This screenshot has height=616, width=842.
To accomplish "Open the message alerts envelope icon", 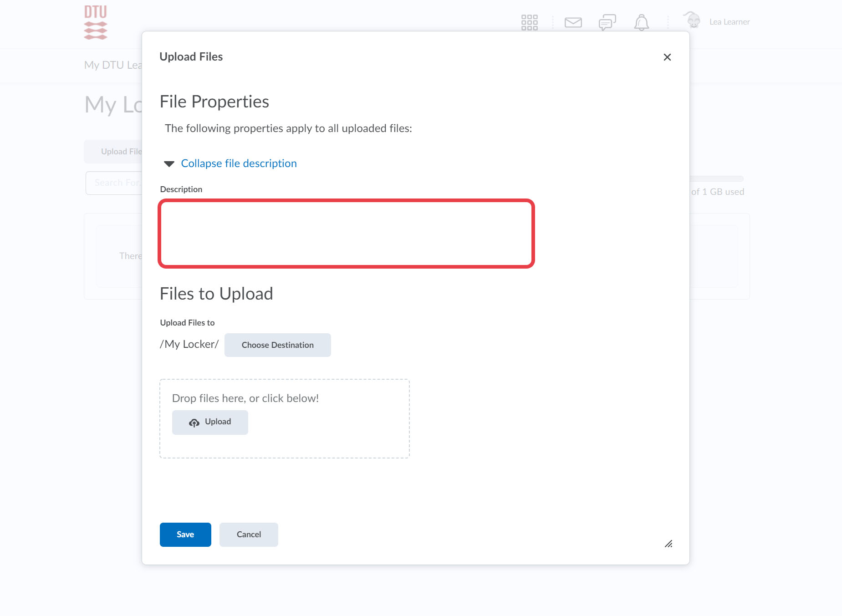I will pyautogui.click(x=573, y=22).
